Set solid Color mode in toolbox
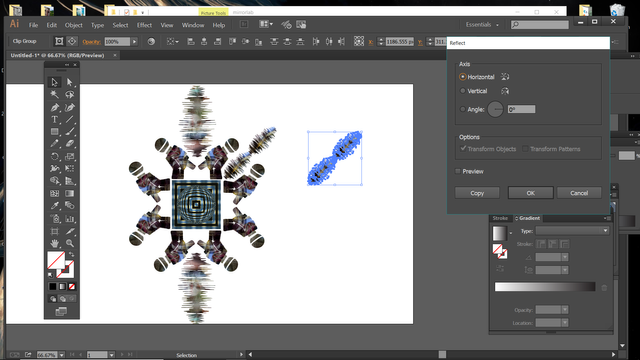The image size is (640, 360). [x=53, y=287]
